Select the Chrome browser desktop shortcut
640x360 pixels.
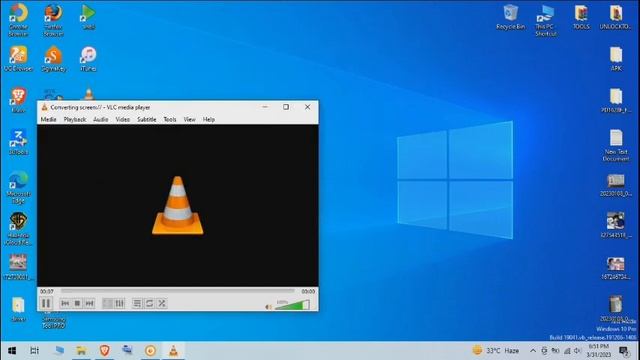(18, 20)
